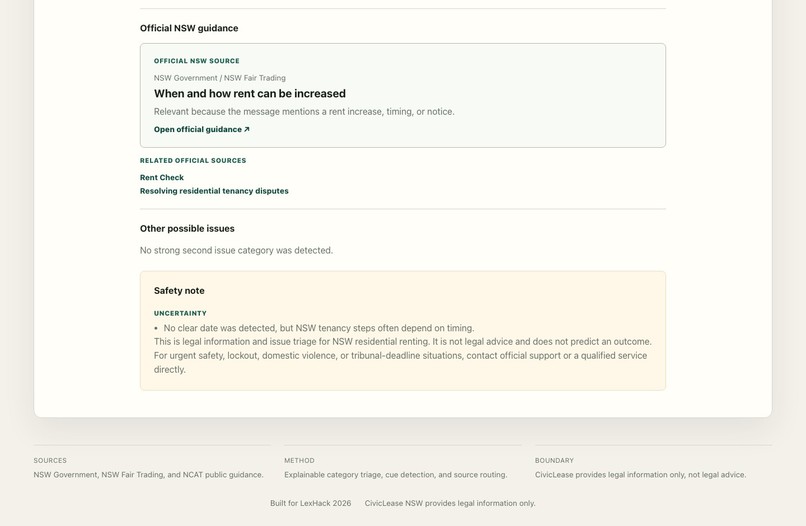
Task: Click the 'BOUNDARY' footer label
Action: pos(554,461)
